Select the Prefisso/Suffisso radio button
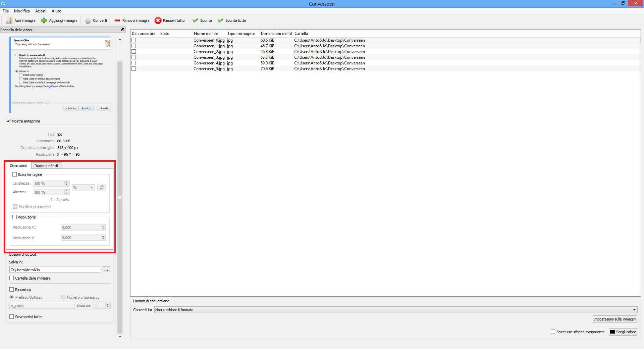The image size is (644, 349). 12,297
